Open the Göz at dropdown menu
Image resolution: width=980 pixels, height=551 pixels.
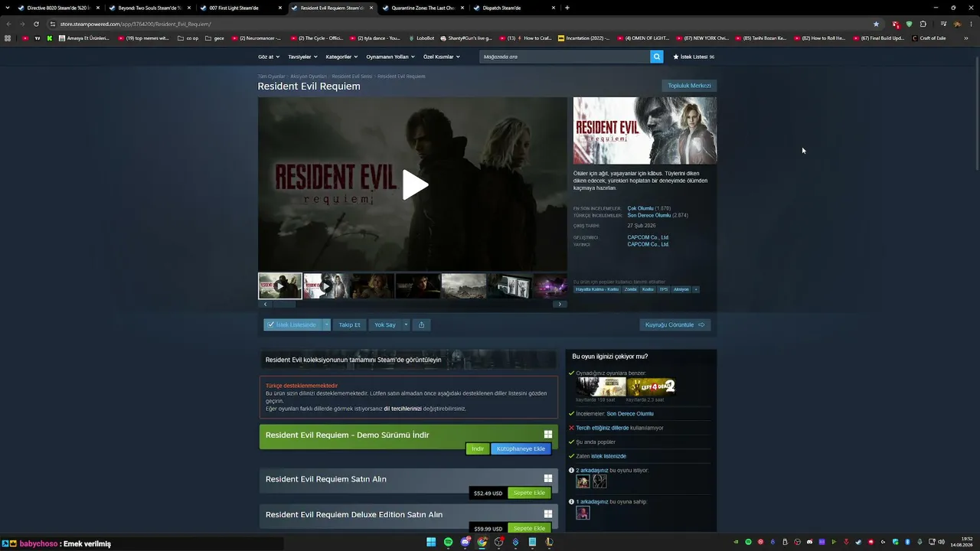click(269, 57)
